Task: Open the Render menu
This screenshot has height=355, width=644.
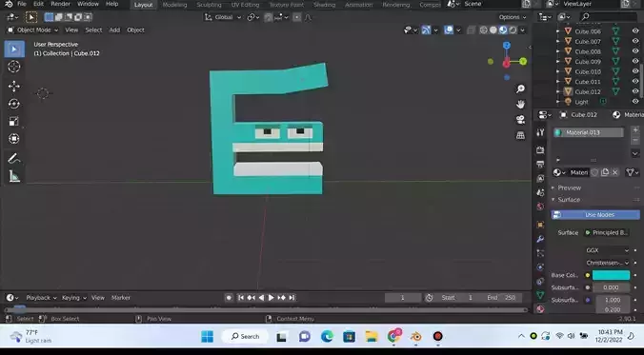Action: [60, 4]
